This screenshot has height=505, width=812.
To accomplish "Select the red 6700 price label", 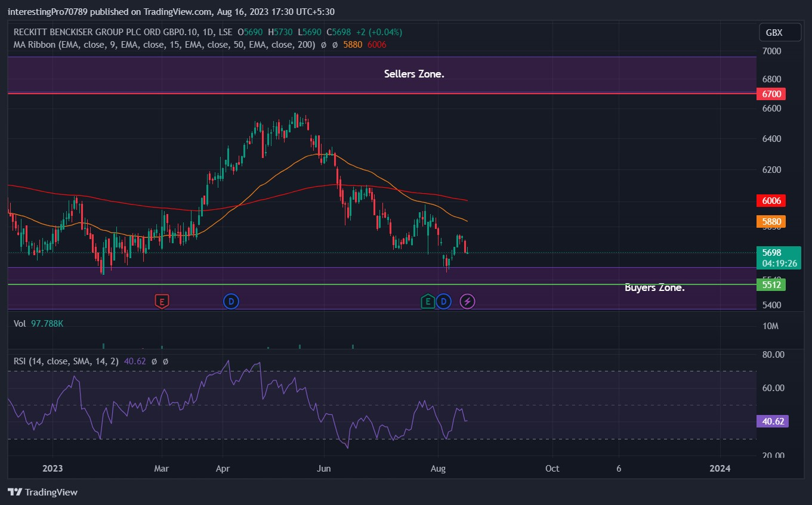I will [771, 94].
